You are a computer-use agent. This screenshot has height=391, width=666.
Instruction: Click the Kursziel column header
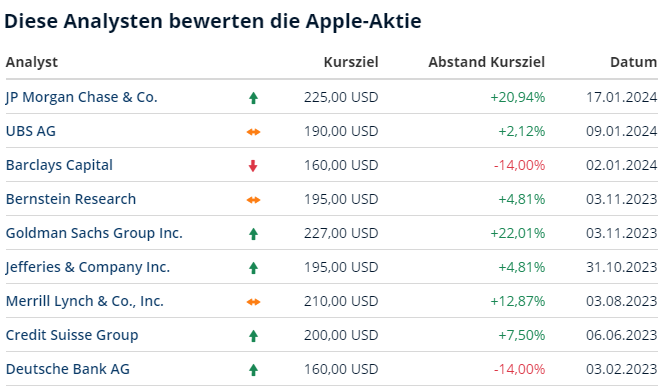[x=351, y=62]
